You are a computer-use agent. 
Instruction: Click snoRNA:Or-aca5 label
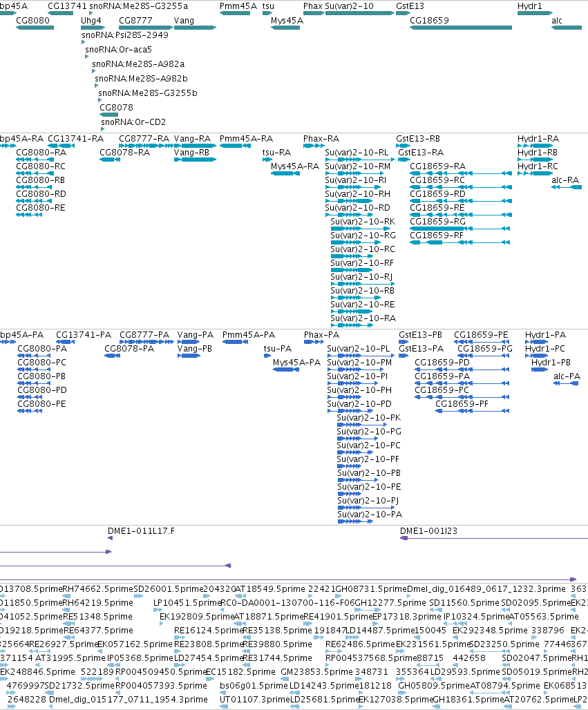pos(119,49)
